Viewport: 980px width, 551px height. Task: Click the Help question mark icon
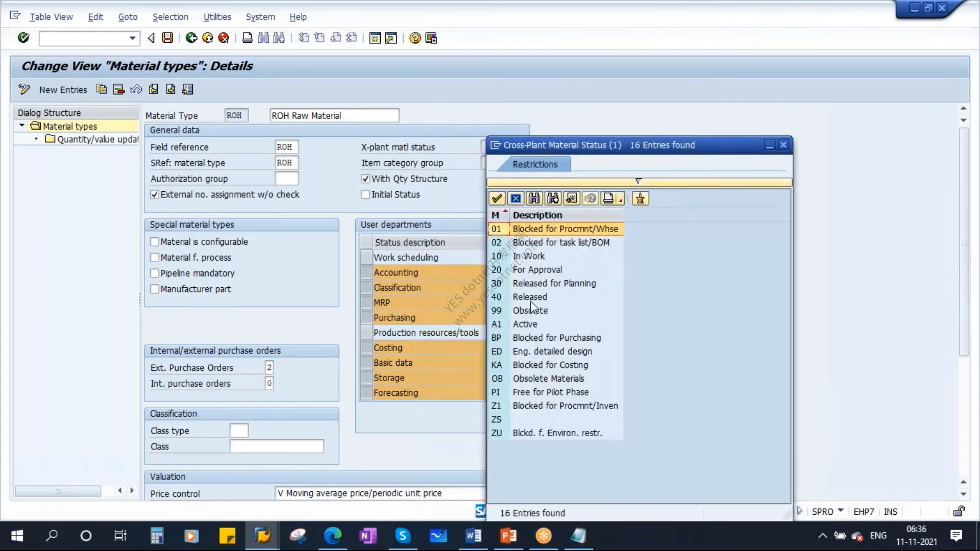tap(415, 38)
